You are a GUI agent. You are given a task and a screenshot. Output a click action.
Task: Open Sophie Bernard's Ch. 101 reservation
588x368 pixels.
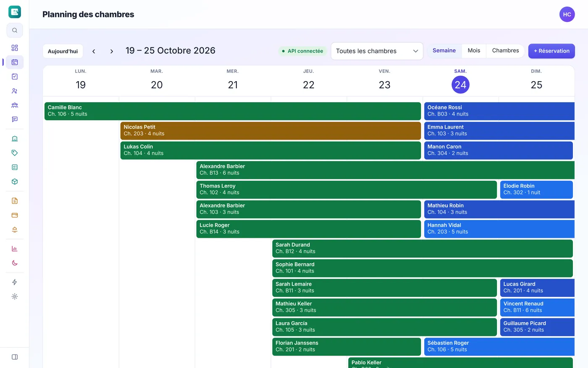(x=423, y=268)
